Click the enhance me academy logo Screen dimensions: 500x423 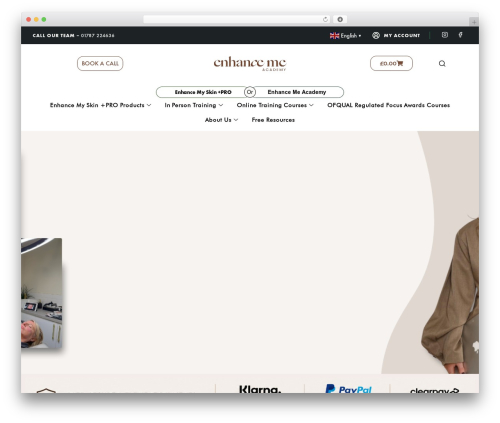coord(250,63)
